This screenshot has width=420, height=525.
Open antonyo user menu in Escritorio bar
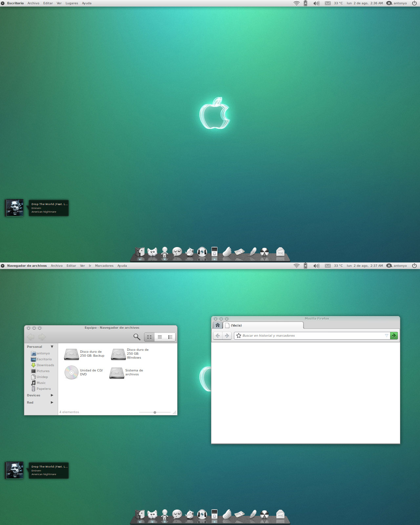pos(397,3)
